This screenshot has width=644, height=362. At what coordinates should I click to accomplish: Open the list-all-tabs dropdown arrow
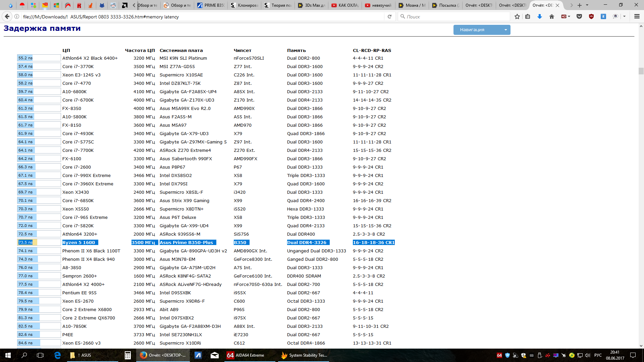coord(587,5)
